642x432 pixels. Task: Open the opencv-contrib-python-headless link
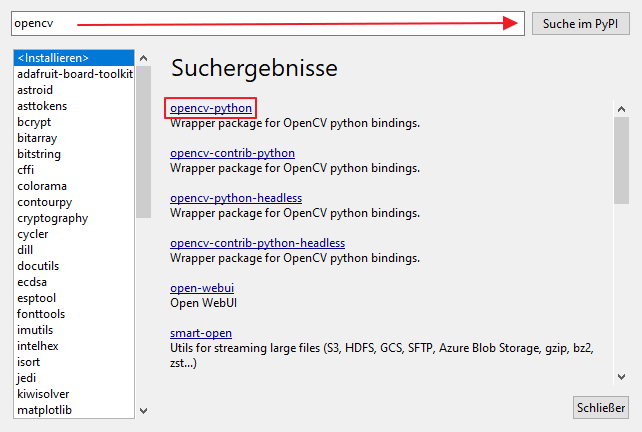pyautogui.click(x=257, y=243)
